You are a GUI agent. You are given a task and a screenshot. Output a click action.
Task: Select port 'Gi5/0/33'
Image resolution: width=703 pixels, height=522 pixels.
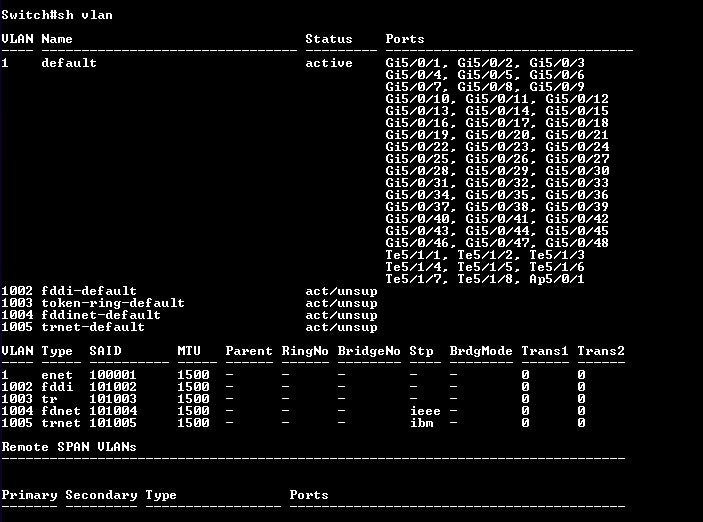(x=577, y=183)
